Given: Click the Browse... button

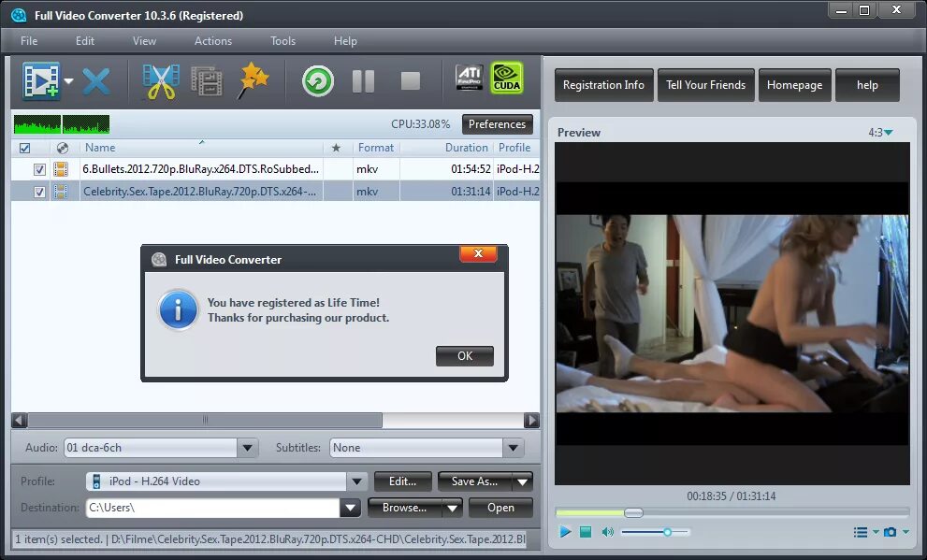Looking at the screenshot, I should tap(404, 508).
